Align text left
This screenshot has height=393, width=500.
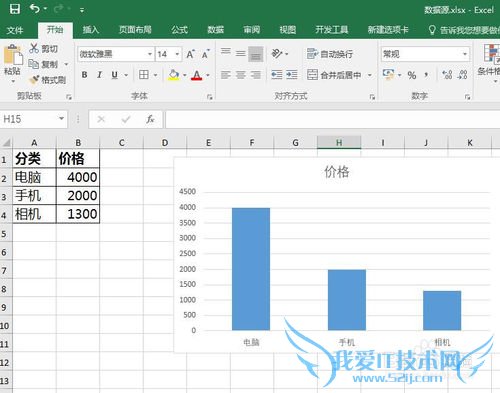[226, 75]
